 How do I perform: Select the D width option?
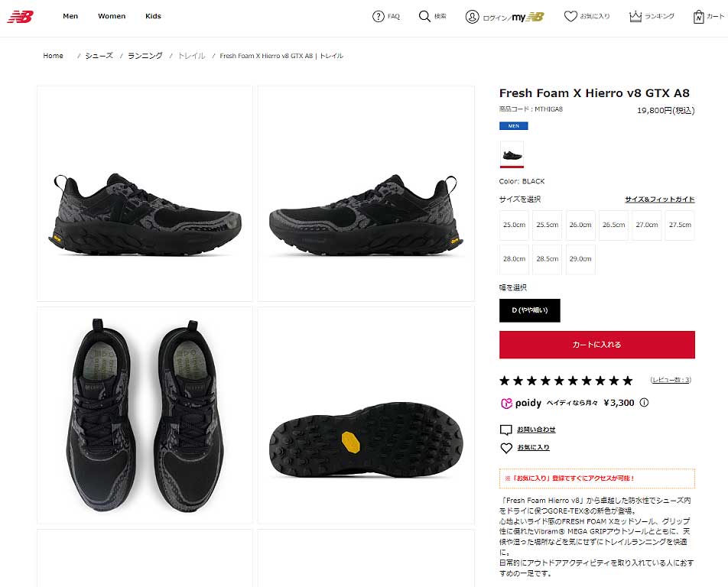[x=530, y=310]
